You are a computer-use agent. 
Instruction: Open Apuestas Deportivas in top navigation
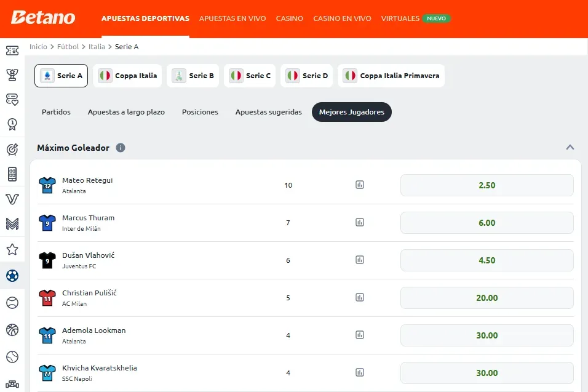pos(146,18)
